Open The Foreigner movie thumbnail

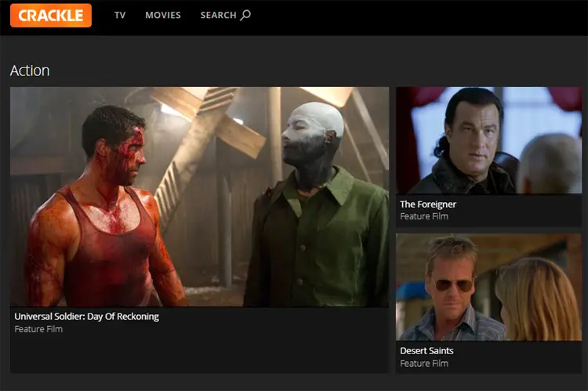pyautogui.click(x=488, y=140)
